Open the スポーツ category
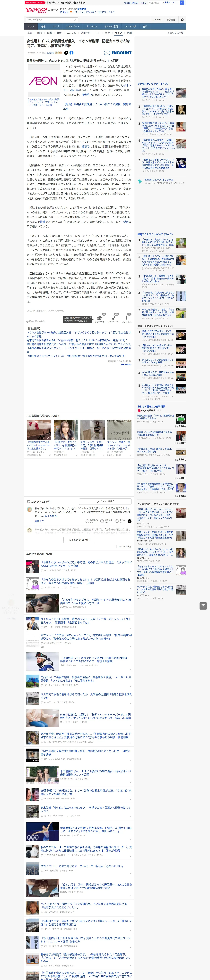The width and height of the screenshot is (210, 980). pos(86,33)
